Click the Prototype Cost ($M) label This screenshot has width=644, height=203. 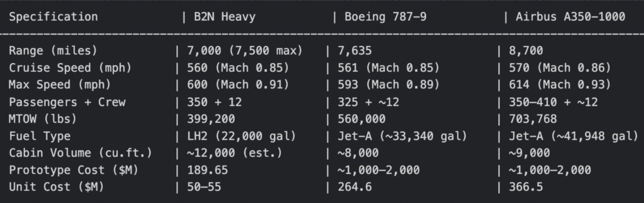click(x=74, y=170)
